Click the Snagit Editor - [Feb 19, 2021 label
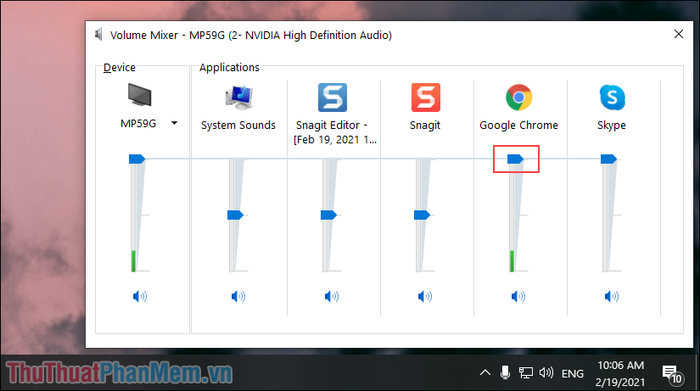 tap(334, 133)
